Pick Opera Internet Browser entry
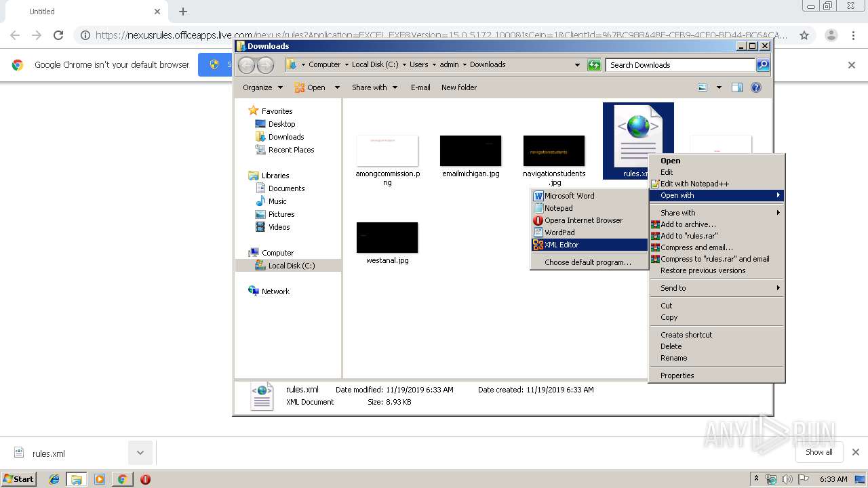 (589, 220)
